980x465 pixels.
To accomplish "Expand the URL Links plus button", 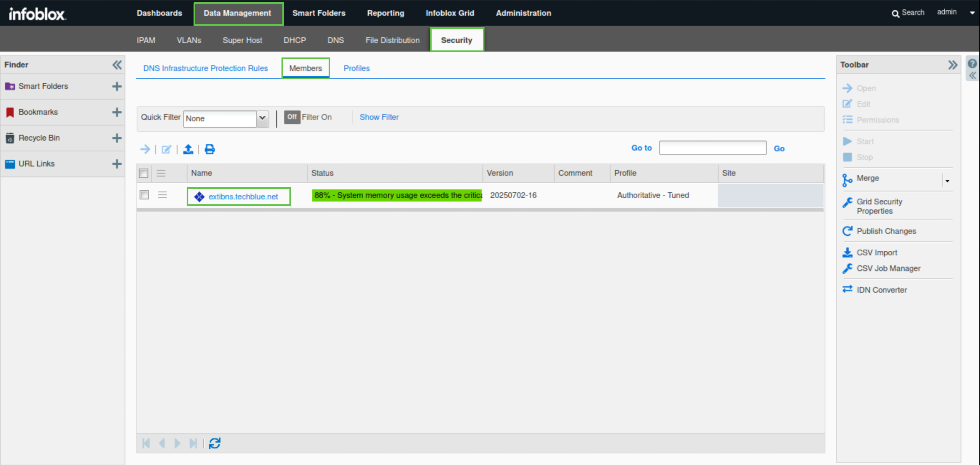I will [117, 164].
